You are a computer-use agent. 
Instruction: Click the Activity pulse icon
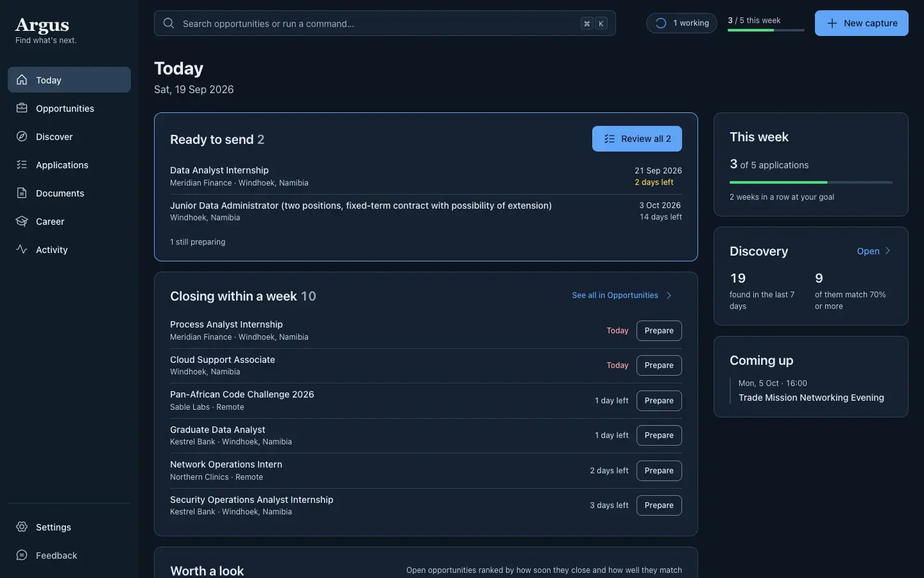coord(22,249)
